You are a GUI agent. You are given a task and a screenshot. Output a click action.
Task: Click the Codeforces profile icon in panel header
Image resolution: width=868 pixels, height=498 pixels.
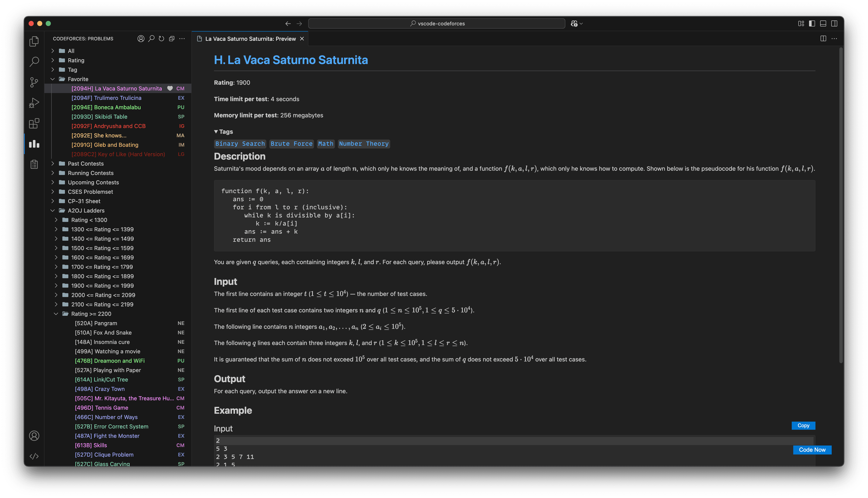[x=141, y=39]
